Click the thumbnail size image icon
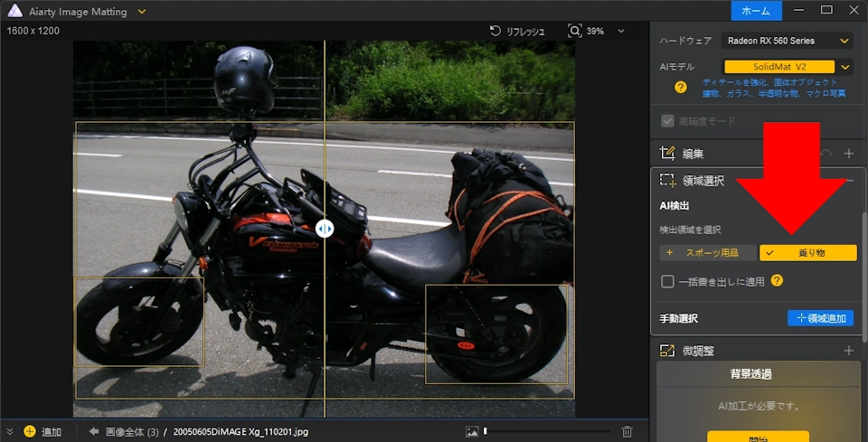The image size is (868, 442). click(x=472, y=431)
